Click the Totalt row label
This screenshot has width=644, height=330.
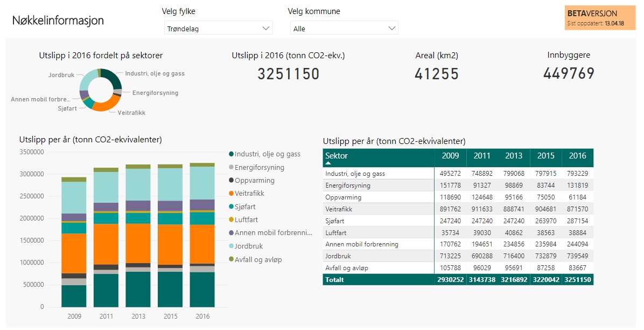pyautogui.click(x=335, y=280)
